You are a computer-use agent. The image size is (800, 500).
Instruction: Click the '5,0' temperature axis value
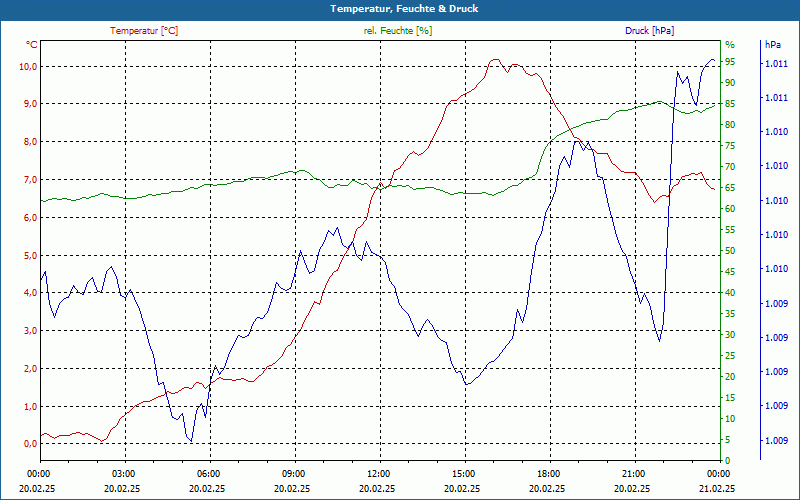tap(30, 255)
